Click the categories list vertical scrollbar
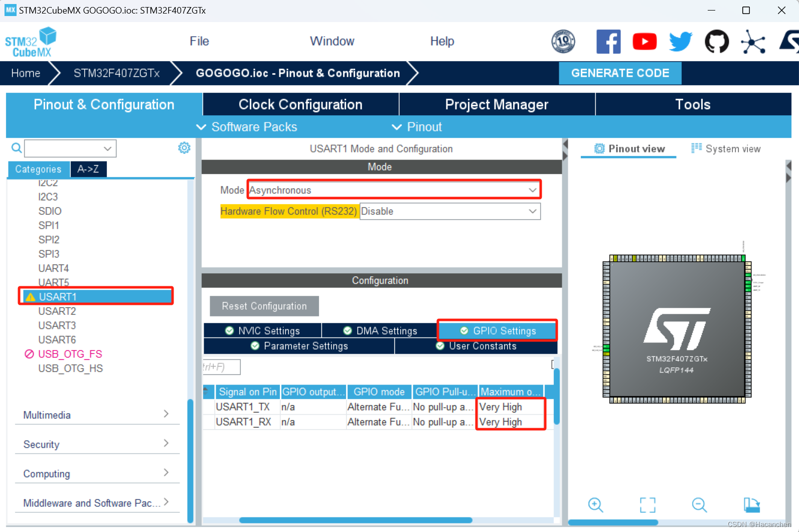 190,460
